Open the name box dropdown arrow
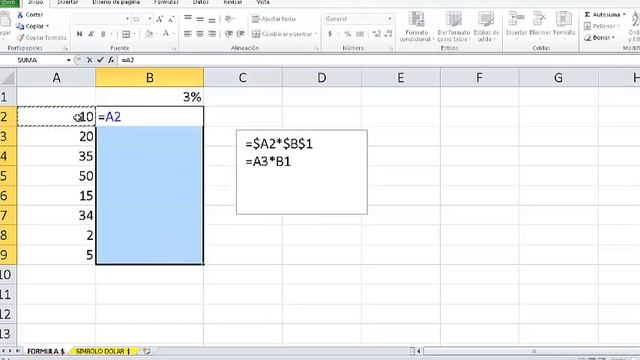The width and height of the screenshot is (640, 360). (69, 60)
